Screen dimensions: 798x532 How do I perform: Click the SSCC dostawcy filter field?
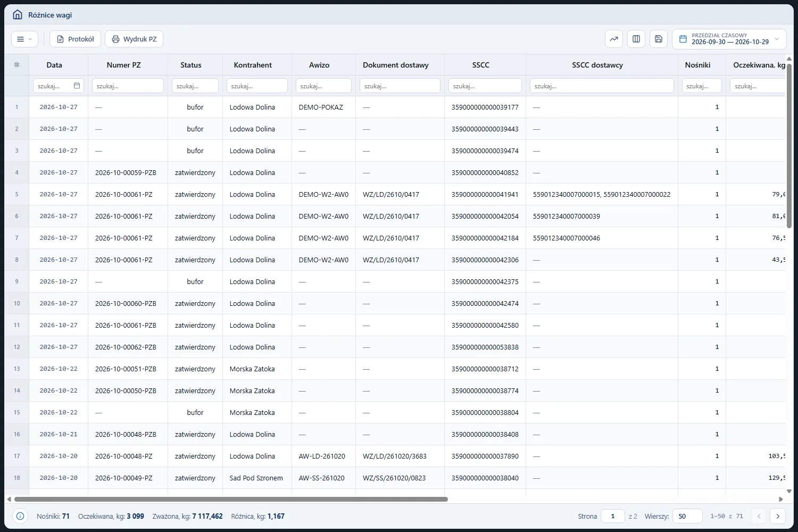(602, 86)
